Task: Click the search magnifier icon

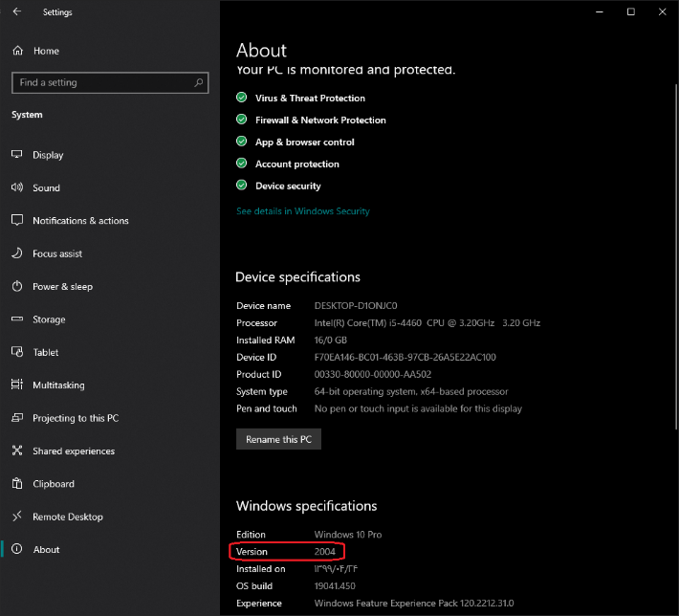Action: [198, 82]
